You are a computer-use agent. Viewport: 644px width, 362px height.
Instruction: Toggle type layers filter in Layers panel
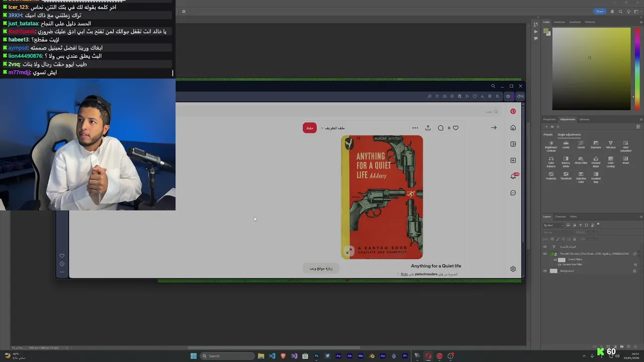coord(581,225)
